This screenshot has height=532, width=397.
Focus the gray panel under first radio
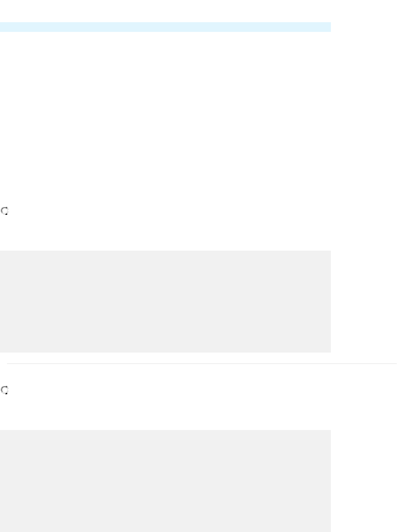click(165, 301)
